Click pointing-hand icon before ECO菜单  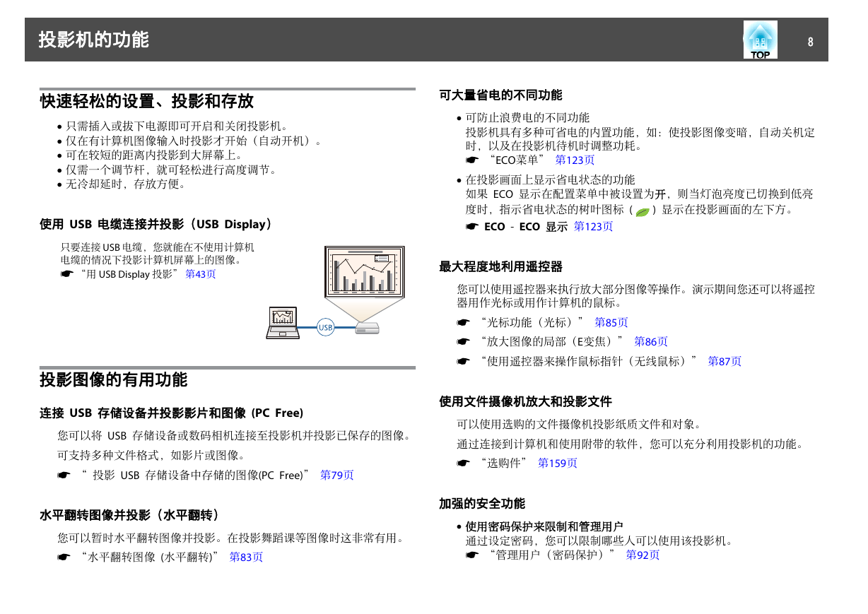pos(472,160)
